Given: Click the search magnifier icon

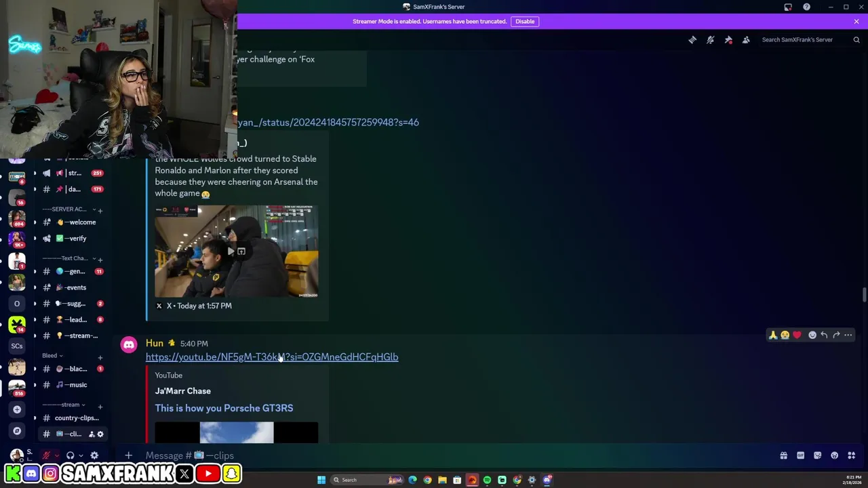Looking at the screenshot, I should [856, 40].
